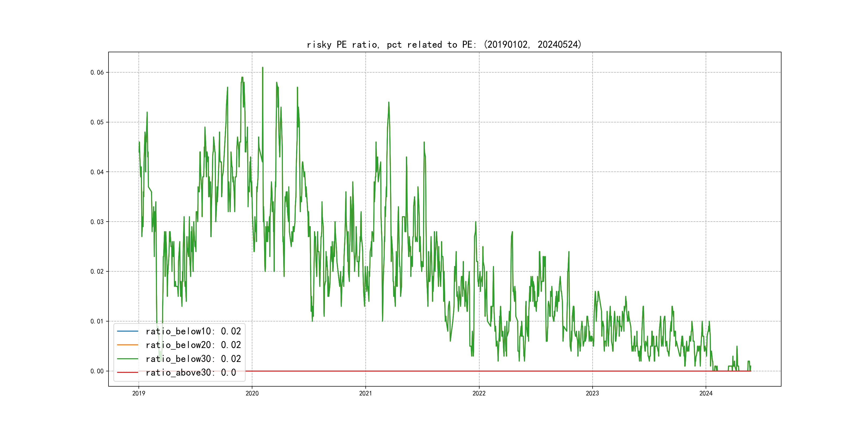Click the highest green peak just after 2020
This screenshot has width=868, height=434.
[263, 68]
